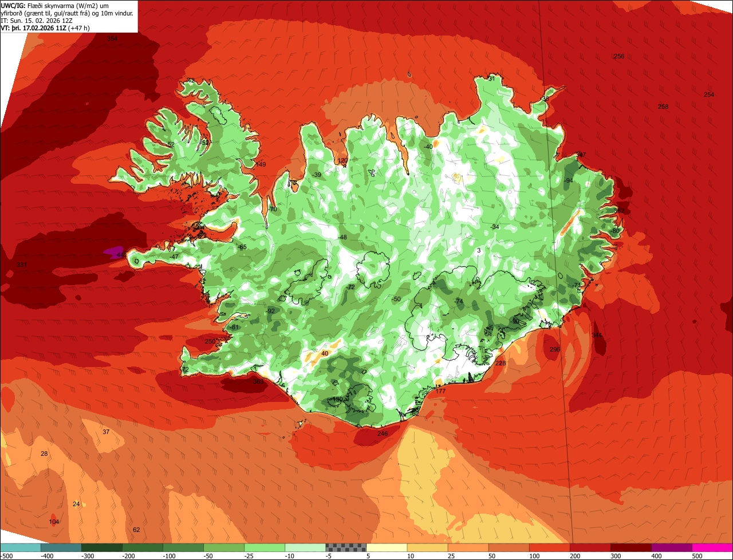733x560 pixels.
Task: Select the dark teal -400 to -300 legend swatch
Action: [61, 547]
